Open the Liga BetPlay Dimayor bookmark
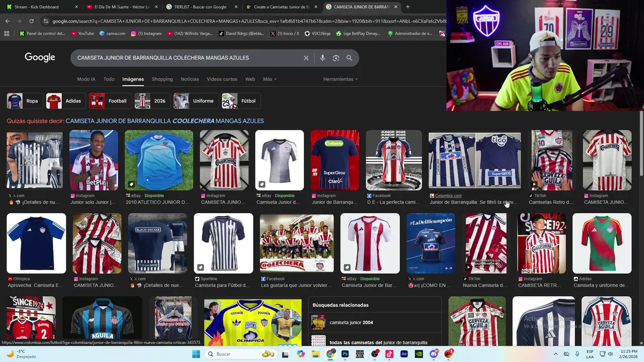 [358, 34]
